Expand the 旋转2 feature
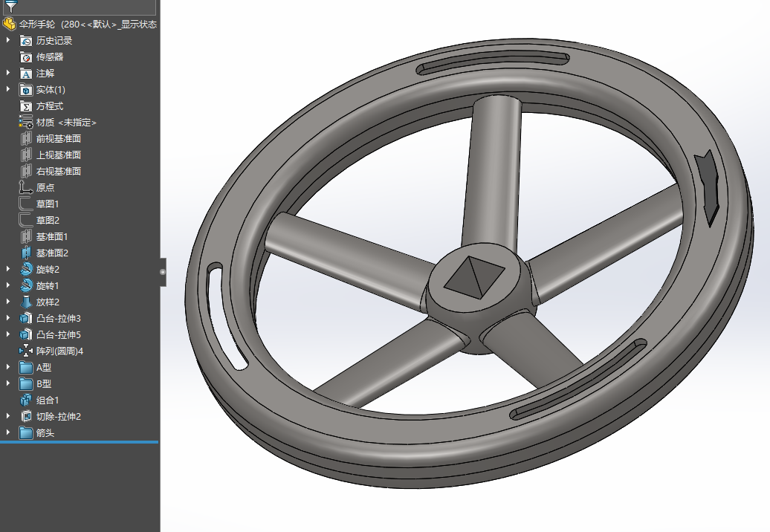Screen dimensions: 770x532 pos(8,269)
